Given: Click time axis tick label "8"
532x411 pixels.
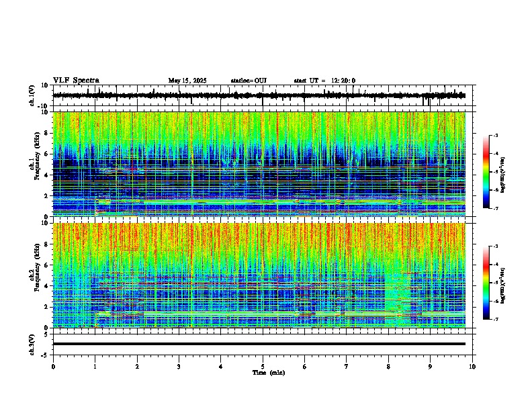Looking at the screenshot, I should point(388,367).
